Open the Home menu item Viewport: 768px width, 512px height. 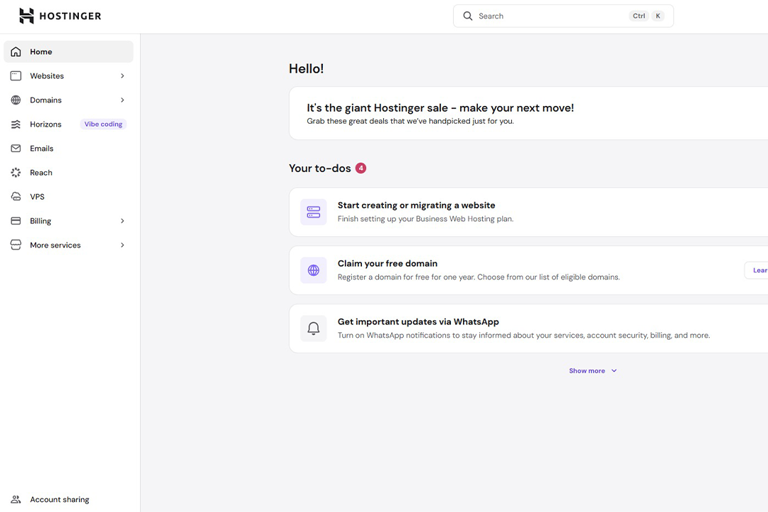pyautogui.click(x=69, y=51)
